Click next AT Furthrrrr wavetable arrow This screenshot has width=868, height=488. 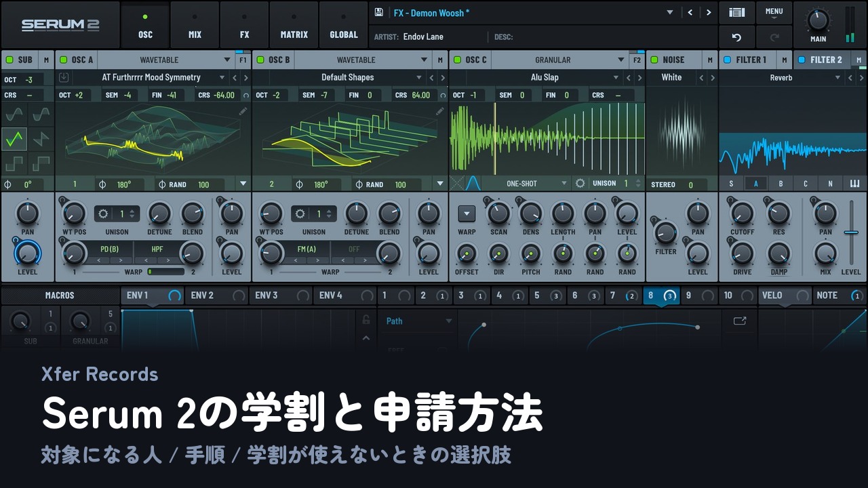coord(245,77)
